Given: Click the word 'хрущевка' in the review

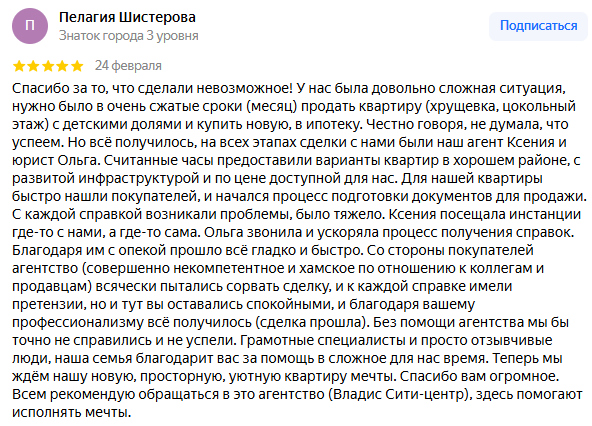Looking at the screenshot, I should coord(460,106).
